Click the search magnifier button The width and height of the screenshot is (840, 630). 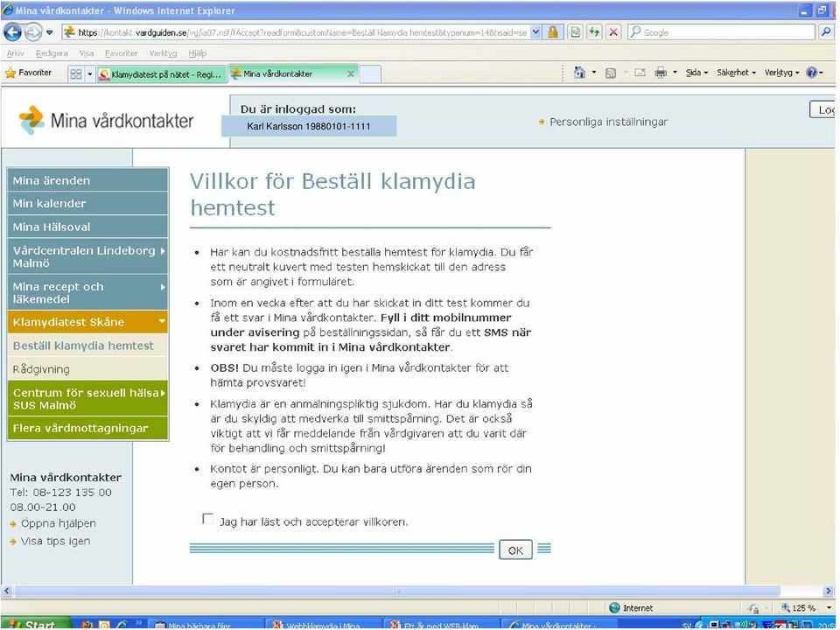(x=826, y=32)
